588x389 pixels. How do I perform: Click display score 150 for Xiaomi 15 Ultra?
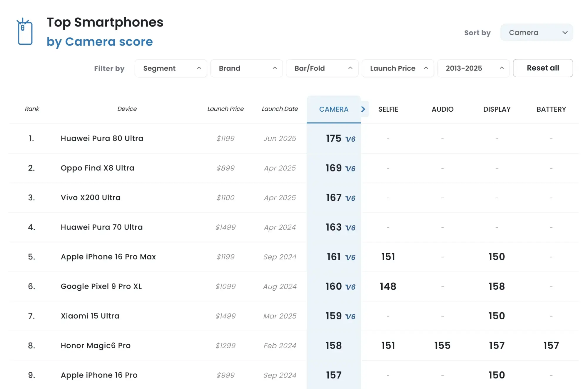pos(497,316)
